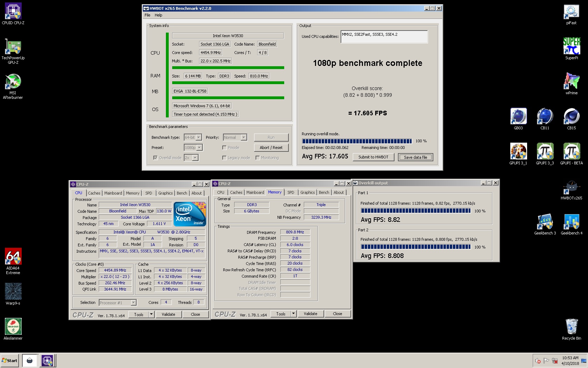This screenshot has width=588, height=368.
Task: Toggle the Pmode checkbox
Action: tap(224, 148)
